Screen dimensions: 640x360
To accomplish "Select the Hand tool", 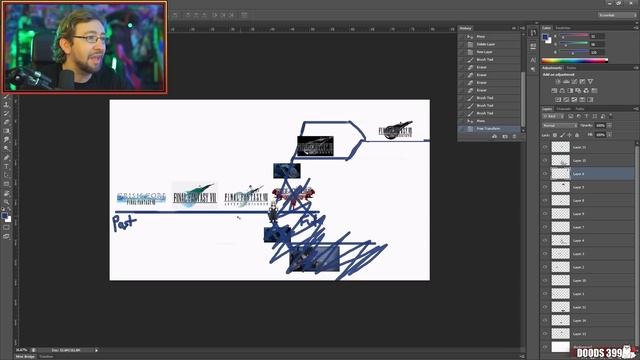I will [x=6, y=193].
